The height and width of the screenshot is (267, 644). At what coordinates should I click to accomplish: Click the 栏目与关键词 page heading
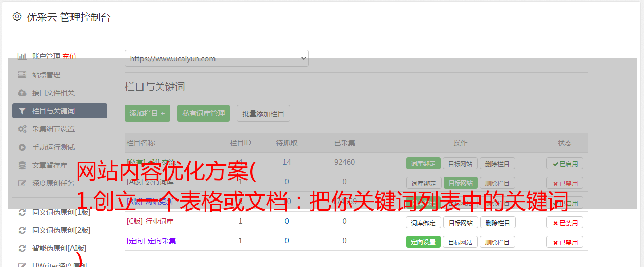(x=155, y=87)
